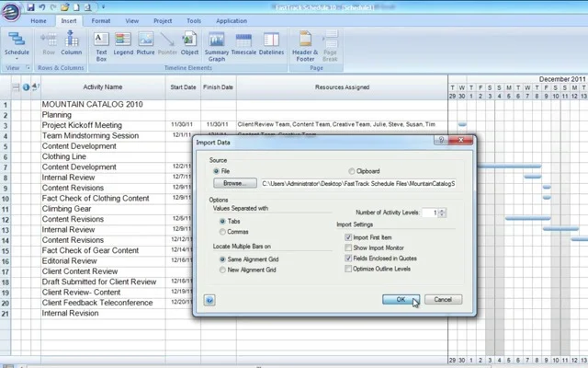The image size is (588, 368).
Task: Uncheck Fields Enclosed in Quotes
Action: 348,259
